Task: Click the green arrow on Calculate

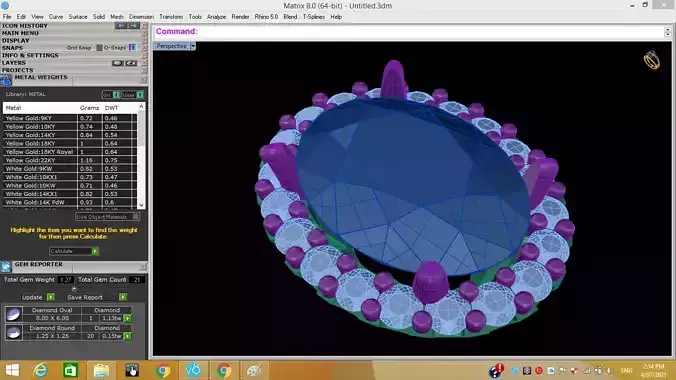Action: (95, 251)
